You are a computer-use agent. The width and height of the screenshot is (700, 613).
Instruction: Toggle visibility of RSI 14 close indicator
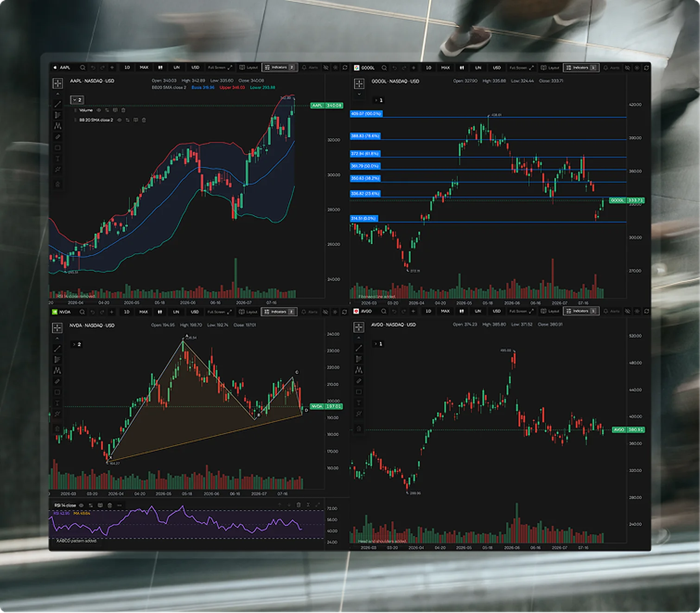[x=81, y=505]
